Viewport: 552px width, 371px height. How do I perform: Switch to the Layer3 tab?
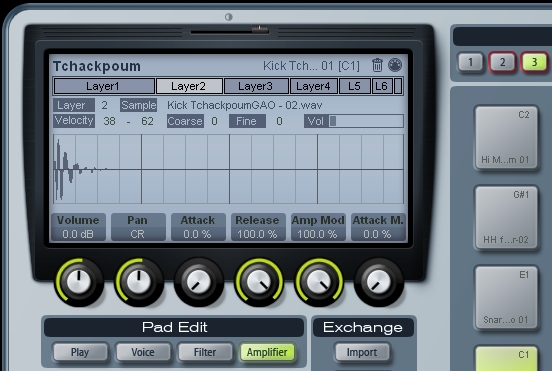pos(256,86)
